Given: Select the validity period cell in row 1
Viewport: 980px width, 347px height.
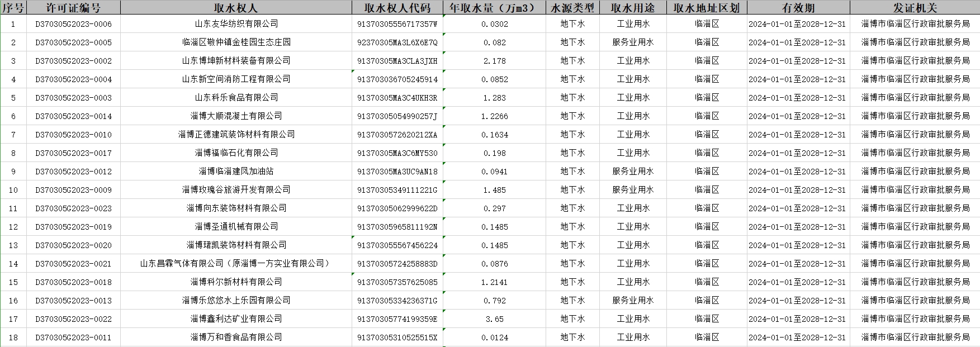Looking at the screenshot, I should [798, 24].
